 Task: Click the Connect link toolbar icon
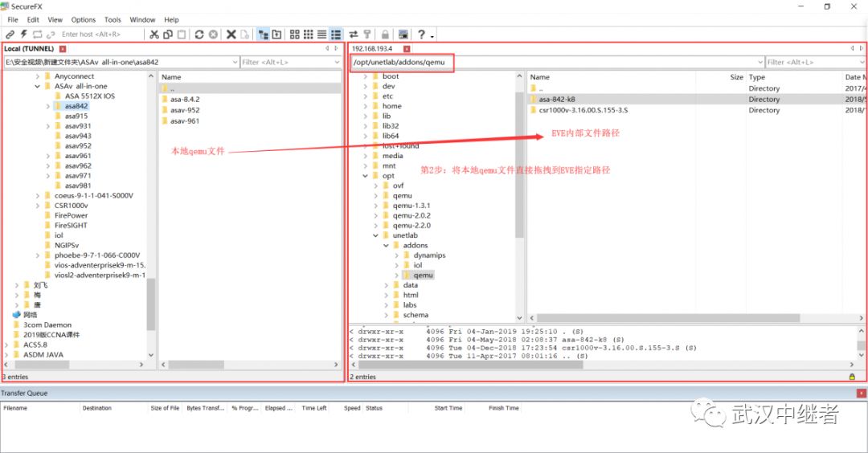tap(10, 35)
